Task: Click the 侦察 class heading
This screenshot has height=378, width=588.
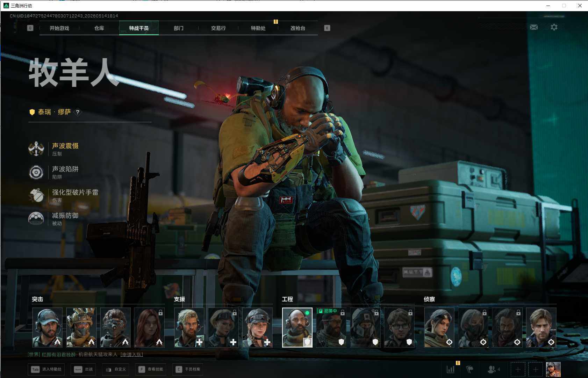Action: (x=429, y=299)
